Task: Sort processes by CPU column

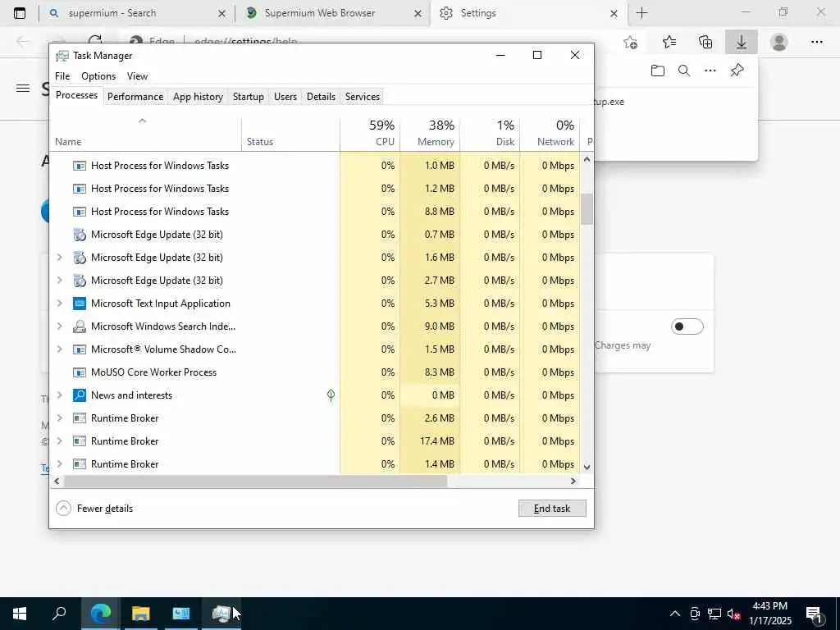Action: tap(370, 133)
